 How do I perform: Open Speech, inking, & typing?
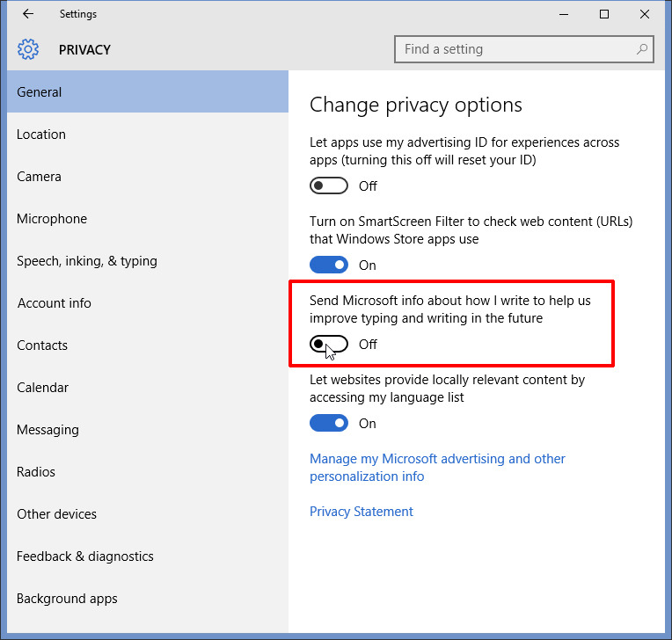point(87,261)
